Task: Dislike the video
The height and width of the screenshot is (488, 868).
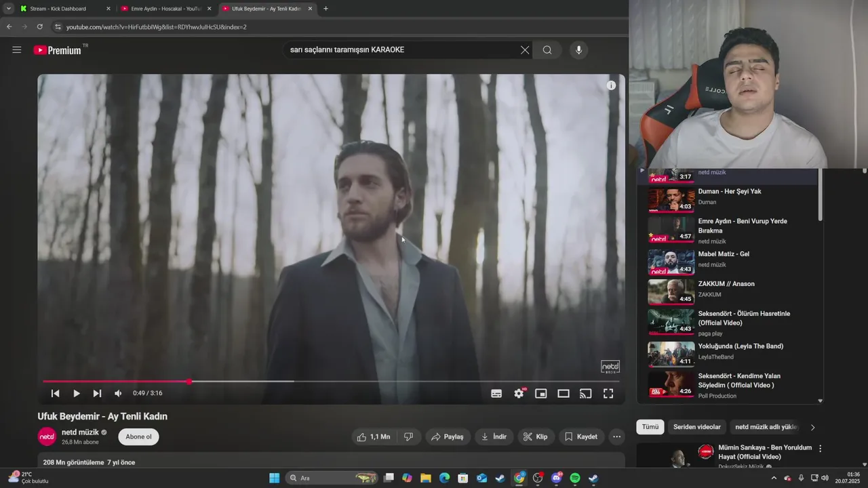Action: tap(408, 437)
